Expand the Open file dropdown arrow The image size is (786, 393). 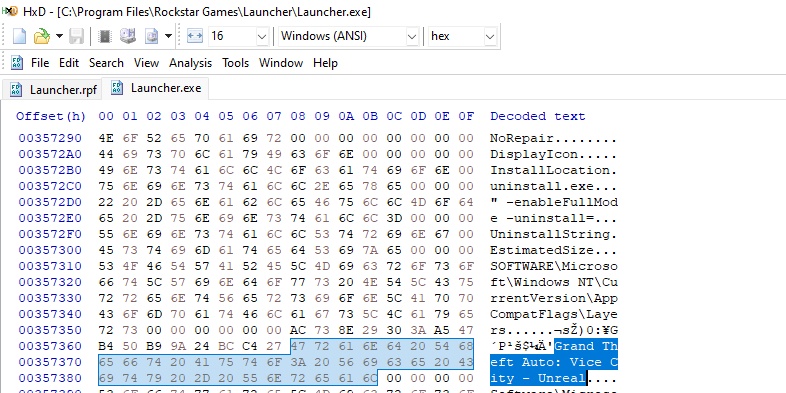point(59,36)
